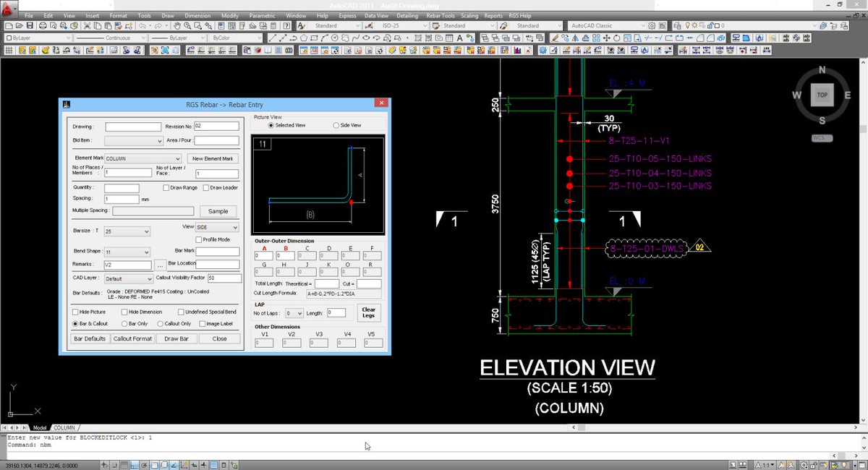The height and width of the screenshot is (470, 868).
Task: Select the Plot icon in the toolbar
Action: click(x=43, y=26)
